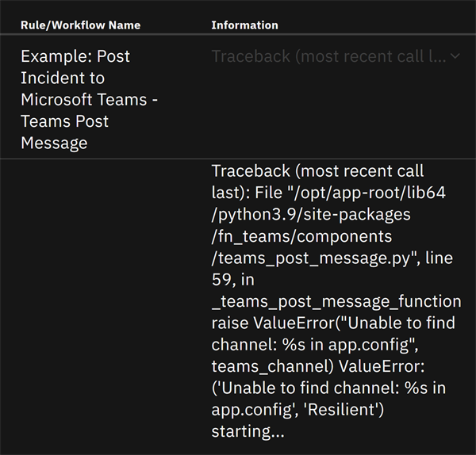The height and width of the screenshot is (455, 476).
Task: Click the word 'Message' ending the workflow name
Action: tap(54, 143)
